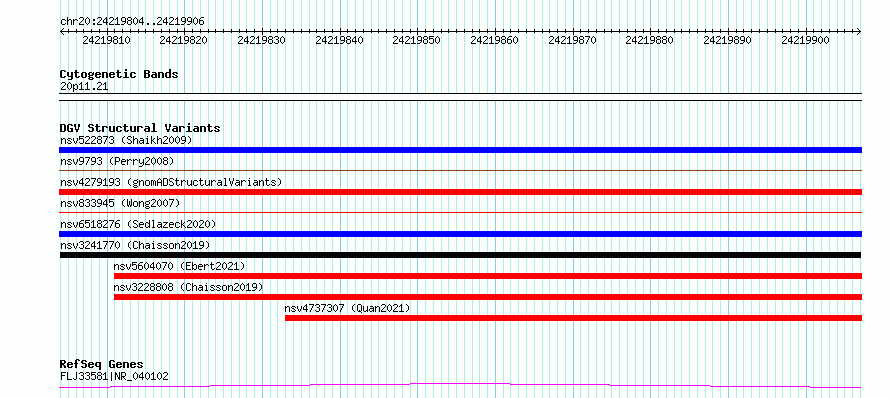The image size is (890, 398).
Task: Click ruler position 24219860
Action: pos(494,40)
